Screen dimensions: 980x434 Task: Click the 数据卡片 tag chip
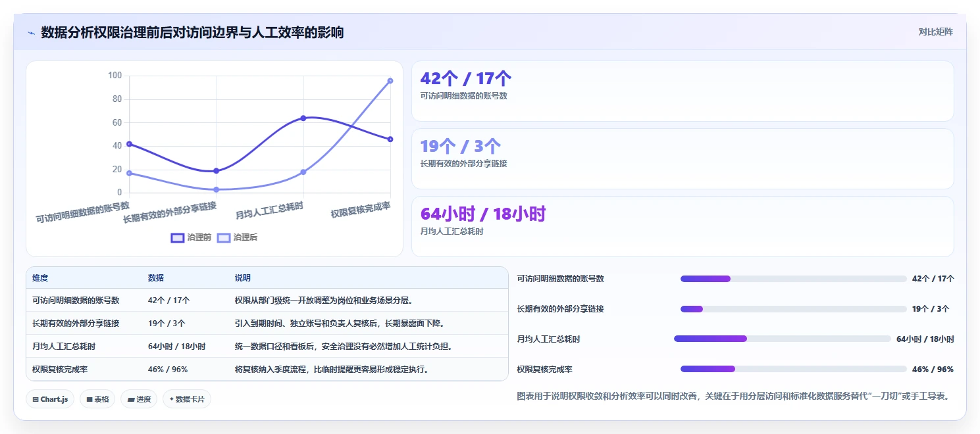click(187, 399)
